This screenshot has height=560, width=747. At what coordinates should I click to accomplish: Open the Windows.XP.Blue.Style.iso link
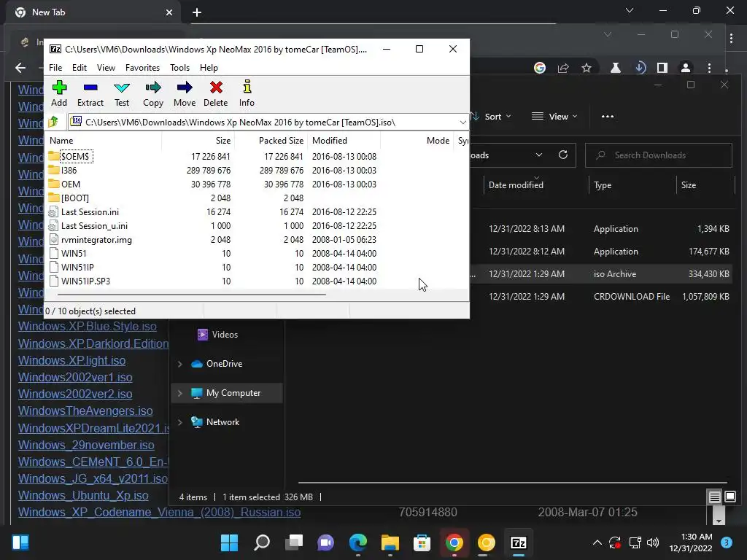[x=88, y=326]
